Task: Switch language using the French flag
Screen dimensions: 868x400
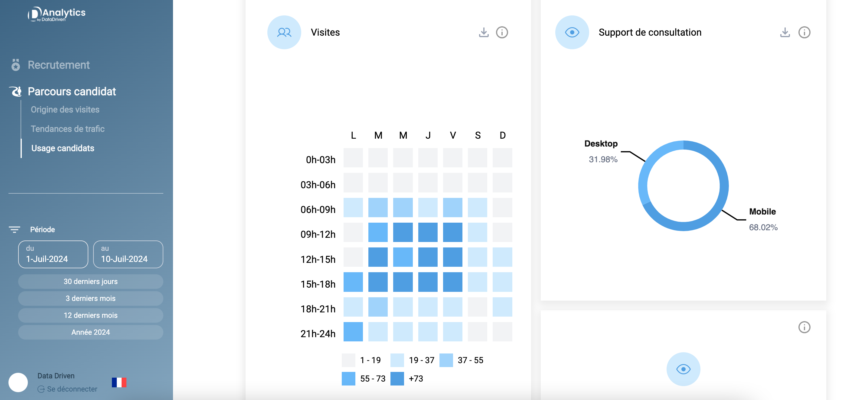Action: point(119,382)
